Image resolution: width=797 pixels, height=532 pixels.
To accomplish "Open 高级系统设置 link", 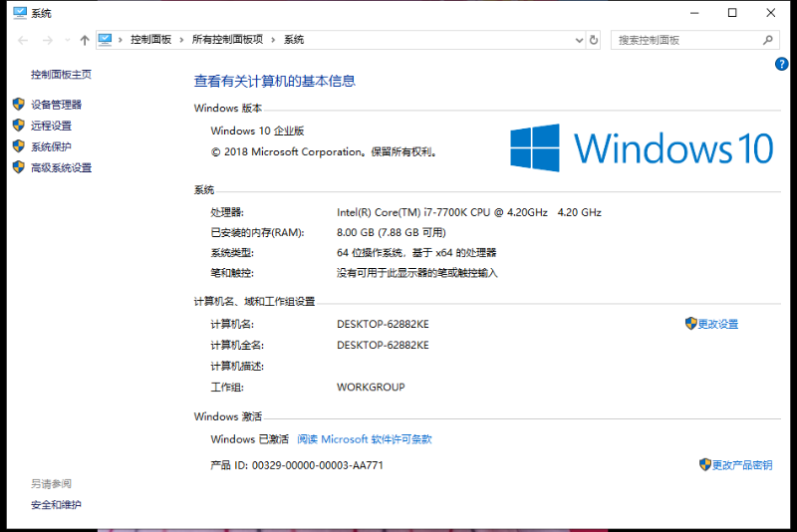I will (x=62, y=167).
